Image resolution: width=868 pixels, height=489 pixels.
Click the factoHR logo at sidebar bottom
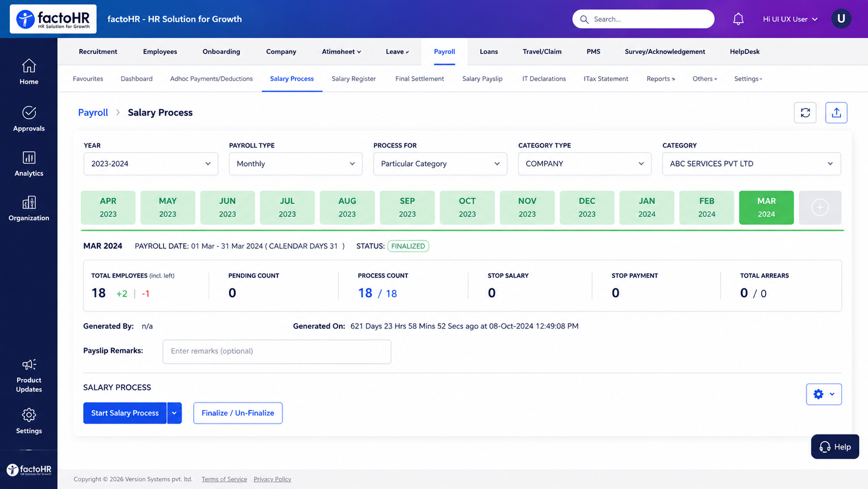[29, 470]
